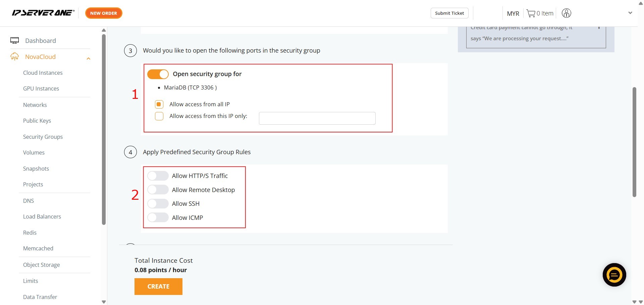Click the user profile avatar icon
The height and width of the screenshot is (305, 644).
click(x=566, y=13)
